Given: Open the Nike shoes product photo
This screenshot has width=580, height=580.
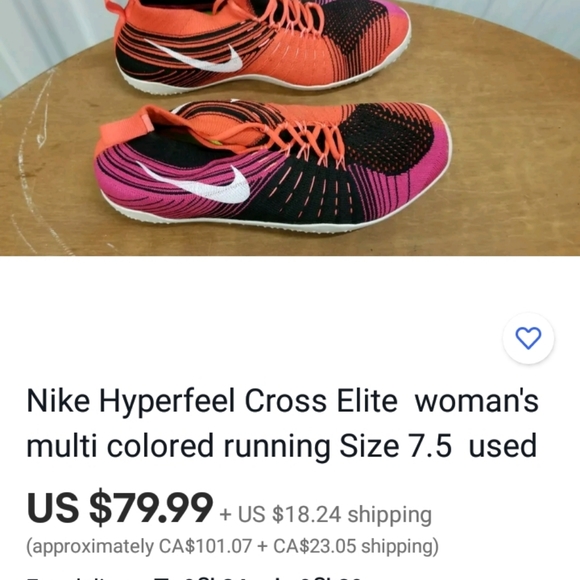Looking at the screenshot, I should tap(290, 128).
